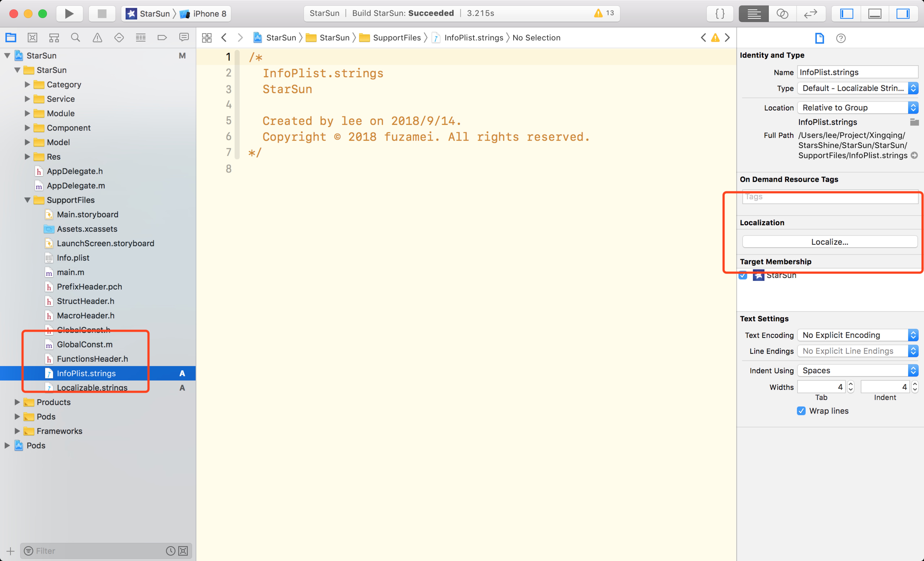Image resolution: width=924 pixels, height=561 pixels.
Task: Increase the Tab width stepper
Action: (x=851, y=384)
